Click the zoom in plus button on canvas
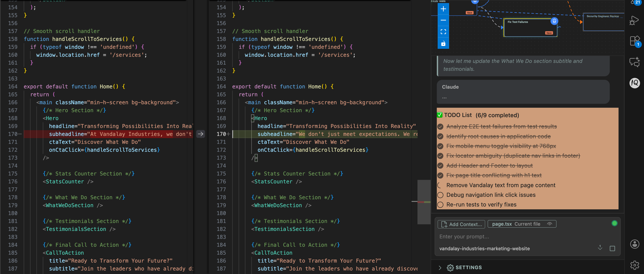644x274 pixels. (443, 9)
